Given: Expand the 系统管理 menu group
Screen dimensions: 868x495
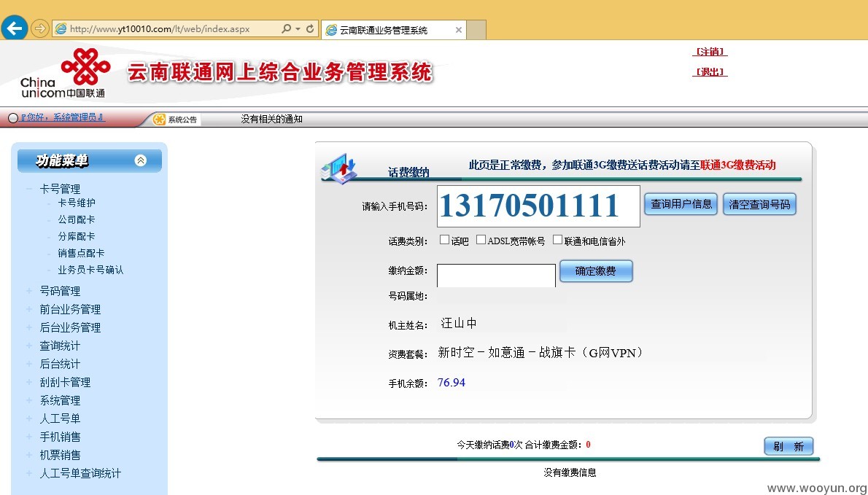Looking at the screenshot, I should (60, 400).
